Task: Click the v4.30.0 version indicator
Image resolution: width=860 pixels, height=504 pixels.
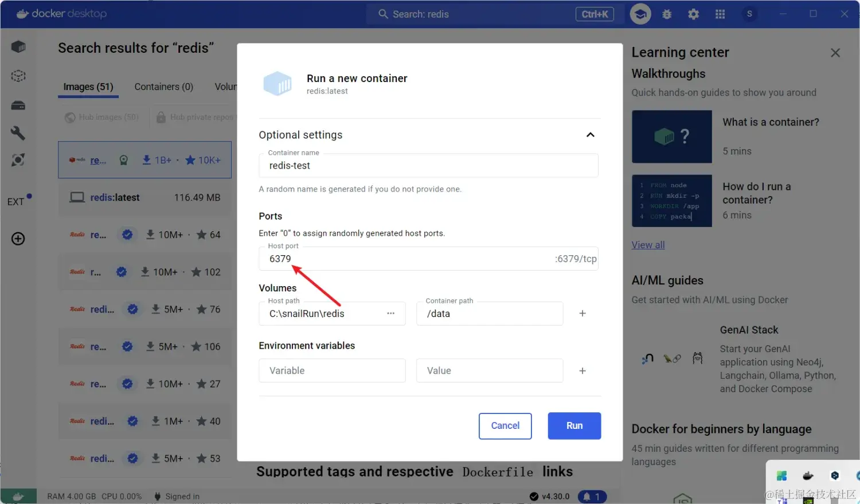Action: [x=549, y=497]
